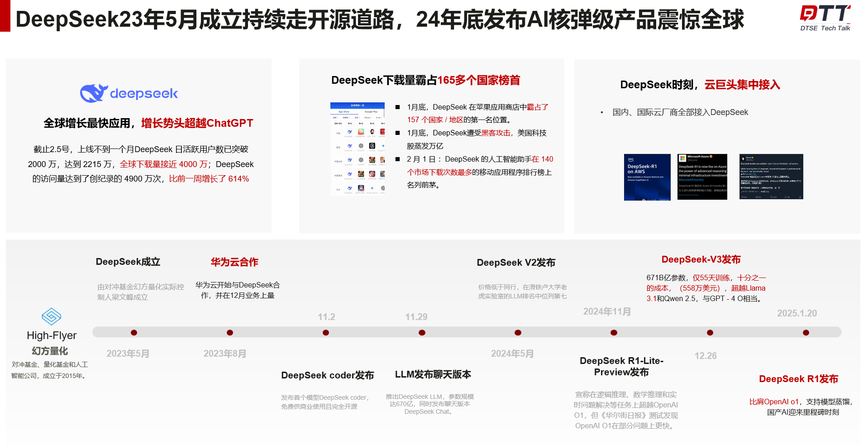Select the timeline dot below 2025.1.20
This screenshot has width=868, height=445.
(806, 333)
